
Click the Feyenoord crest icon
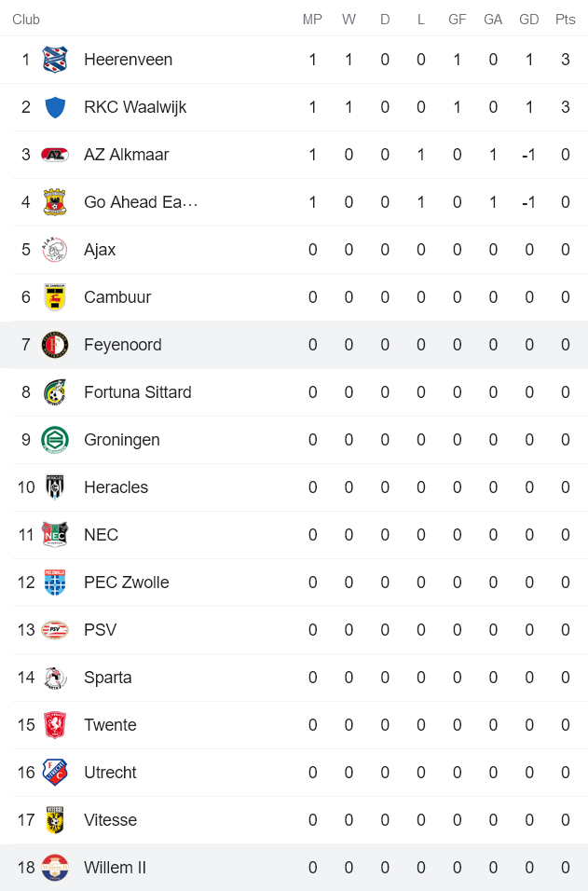tap(55, 344)
